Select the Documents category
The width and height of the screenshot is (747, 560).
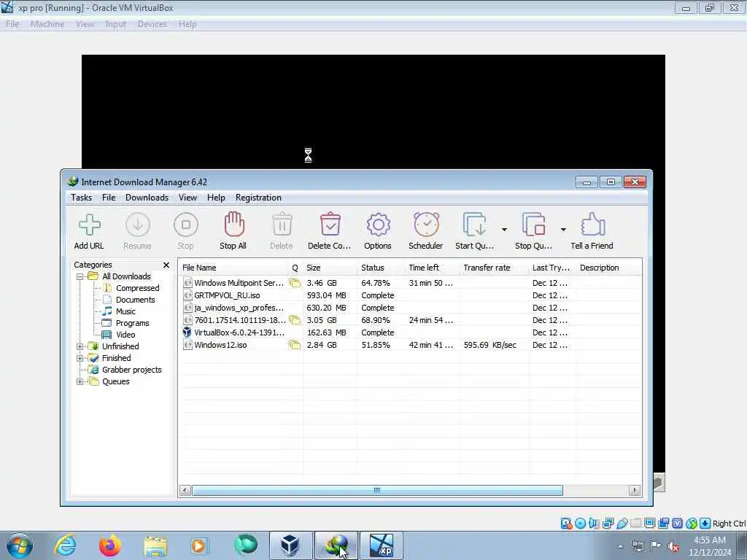(x=135, y=300)
